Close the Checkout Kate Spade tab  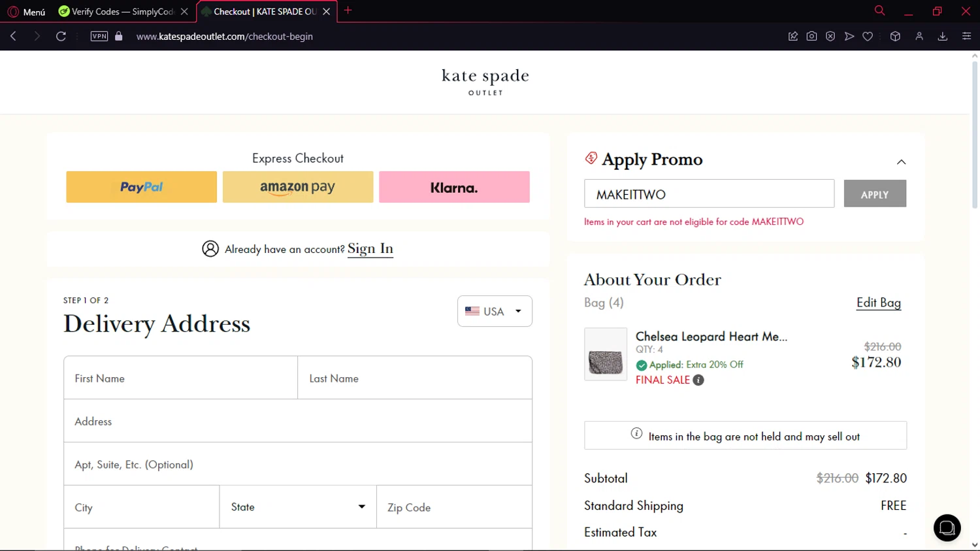(x=326, y=12)
